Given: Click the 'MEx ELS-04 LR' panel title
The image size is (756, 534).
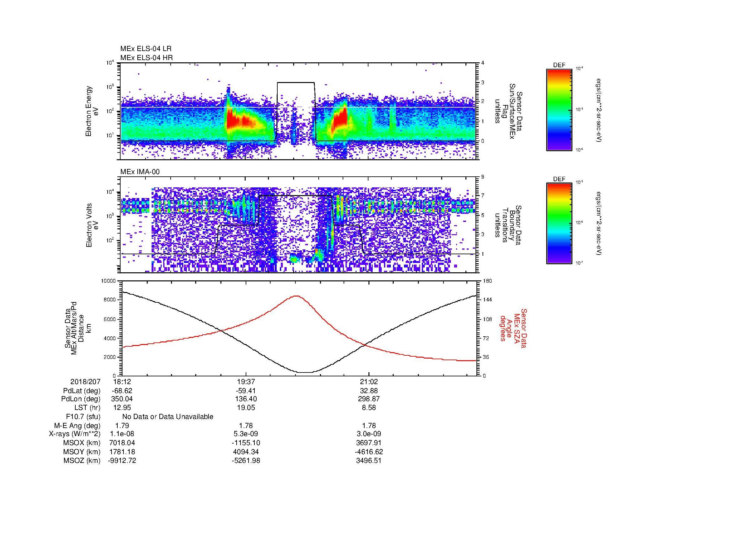Looking at the screenshot, I should (146, 49).
